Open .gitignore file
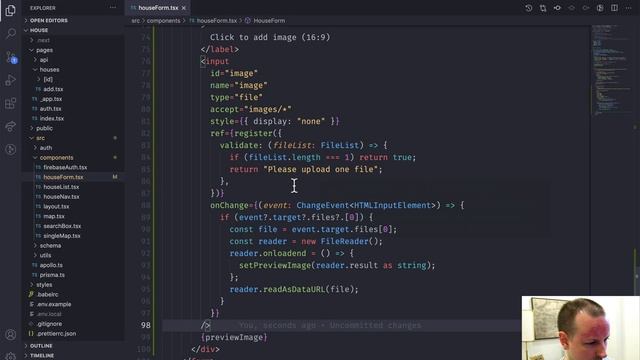The height and width of the screenshot is (360, 640). click(49, 324)
